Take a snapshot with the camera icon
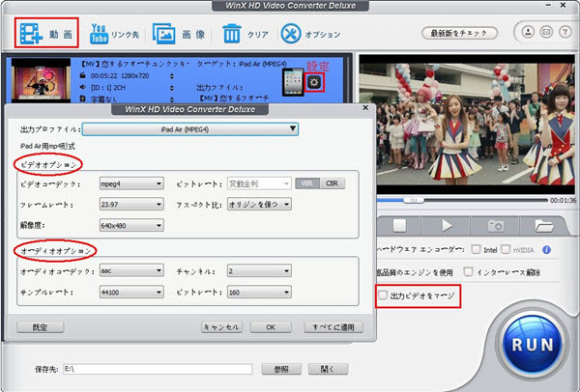The height and width of the screenshot is (392, 580). [495, 225]
